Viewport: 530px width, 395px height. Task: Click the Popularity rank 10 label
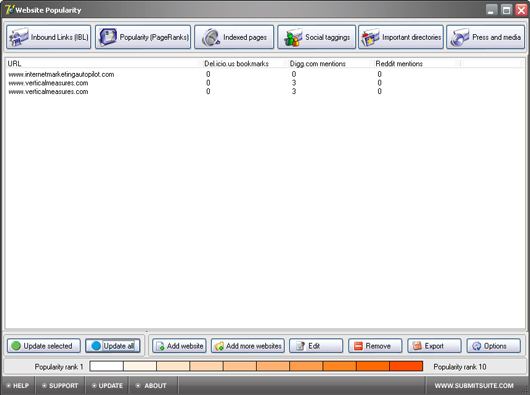460,367
